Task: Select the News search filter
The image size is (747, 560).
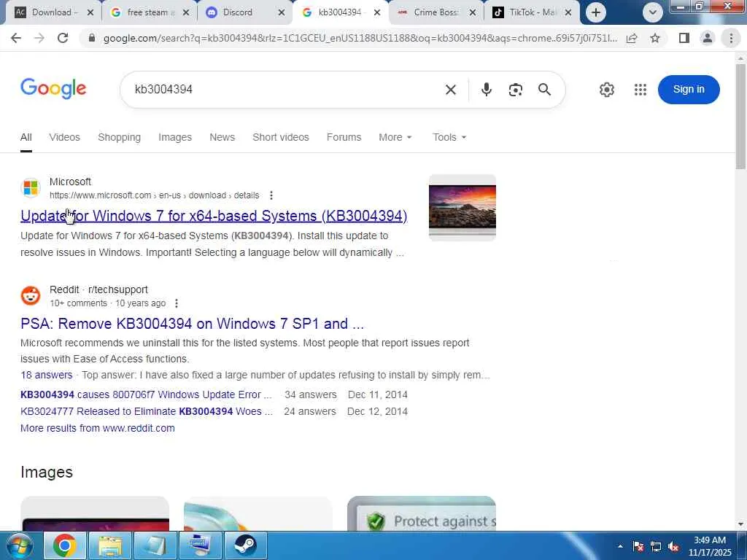Action: click(222, 137)
